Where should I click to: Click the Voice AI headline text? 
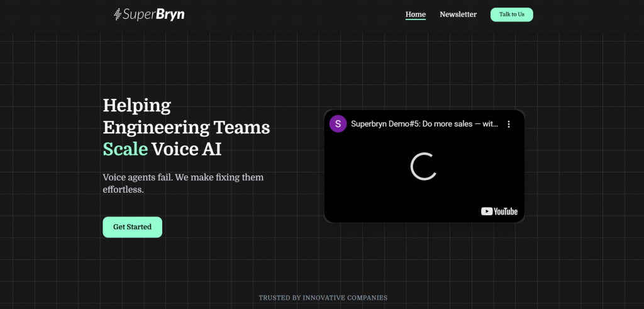[x=186, y=149]
